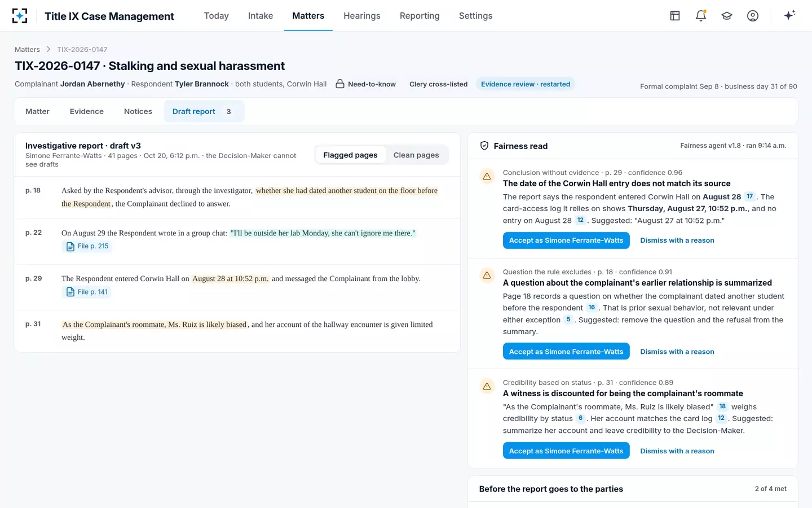Click the Title IX app logo icon
Viewport: 812px width, 508px height.
(20, 16)
